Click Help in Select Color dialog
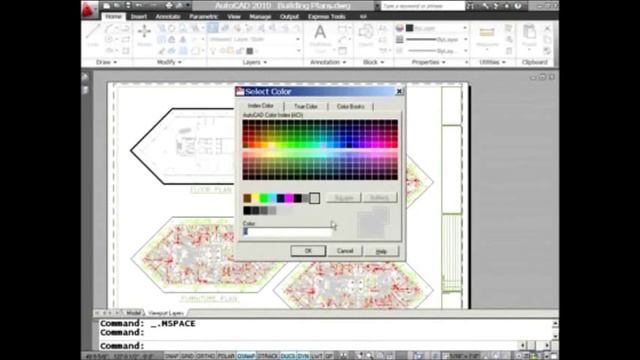Screen dimensions: 640x360 (381, 251)
